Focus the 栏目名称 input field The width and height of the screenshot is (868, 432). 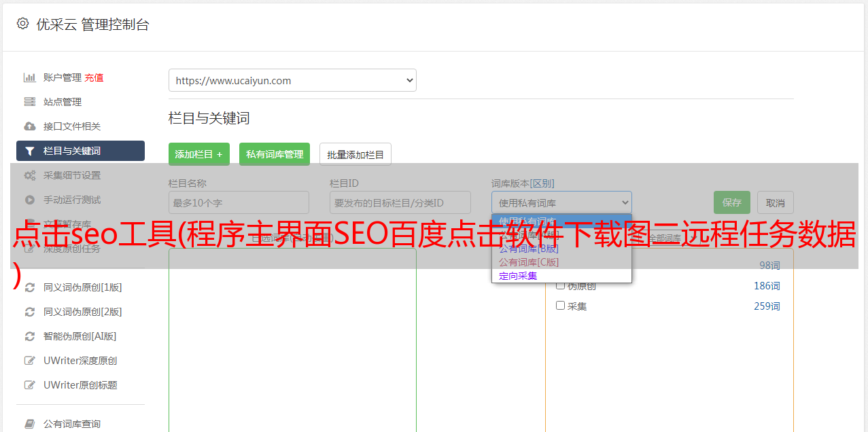click(239, 202)
